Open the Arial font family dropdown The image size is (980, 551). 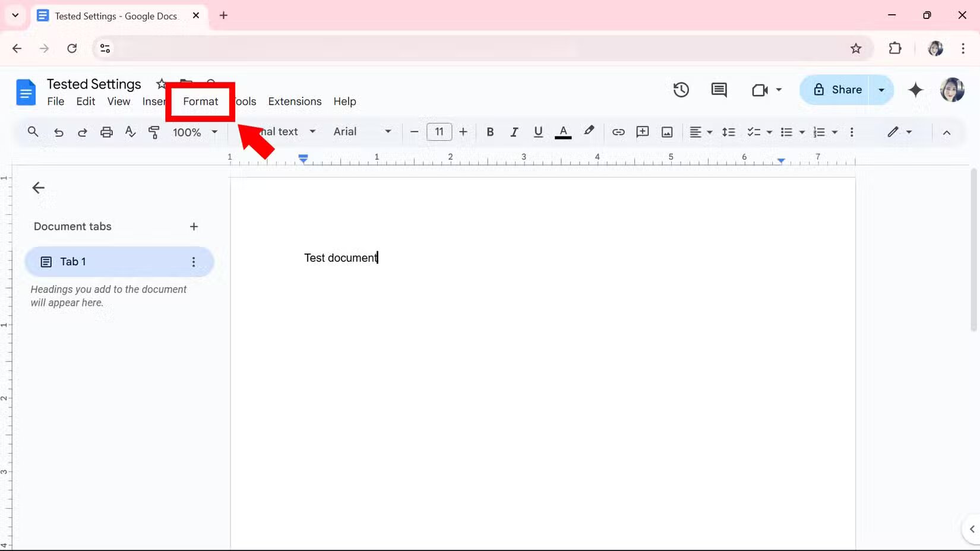click(362, 132)
